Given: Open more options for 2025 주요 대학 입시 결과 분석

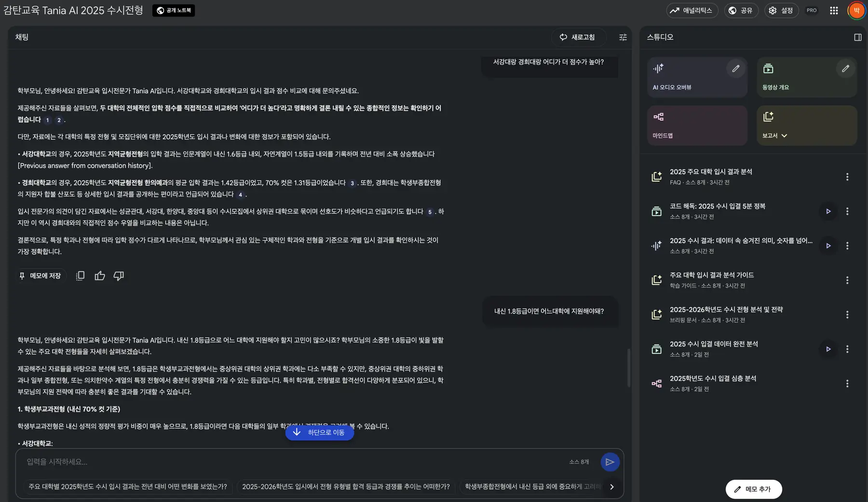Looking at the screenshot, I should 847,177.
